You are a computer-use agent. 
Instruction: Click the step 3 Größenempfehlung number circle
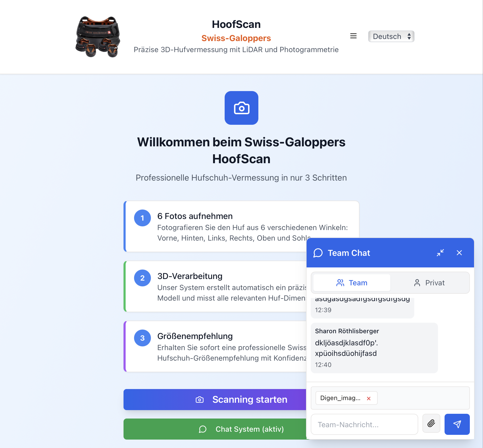click(142, 338)
